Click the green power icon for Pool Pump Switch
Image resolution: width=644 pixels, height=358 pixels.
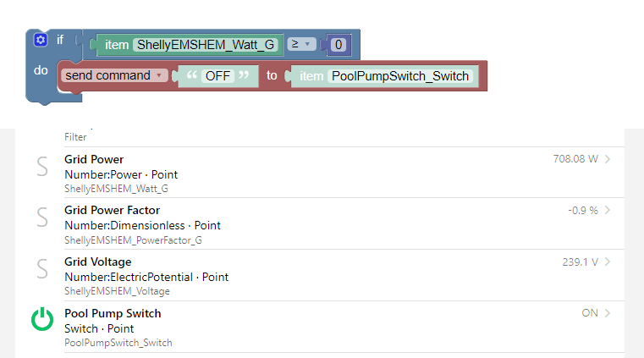coord(41,321)
